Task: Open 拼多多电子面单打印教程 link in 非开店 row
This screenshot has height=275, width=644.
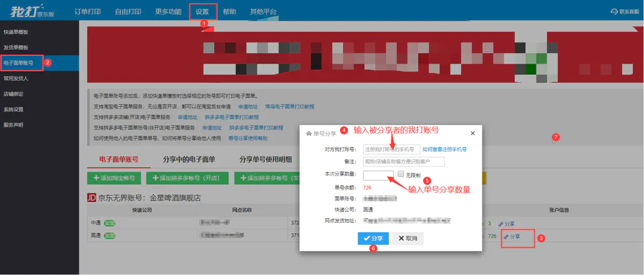Action: coord(256,128)
